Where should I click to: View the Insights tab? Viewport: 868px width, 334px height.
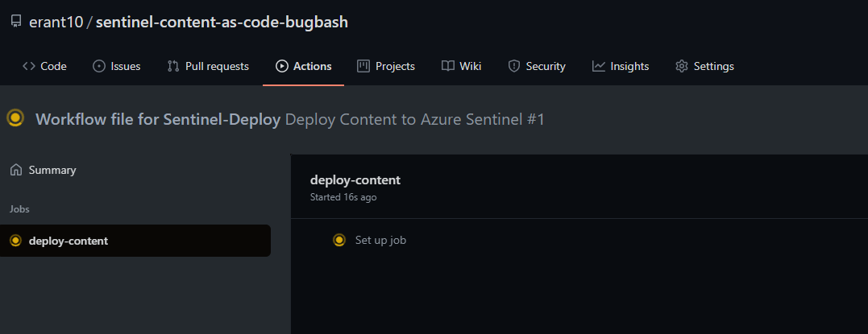tap(620, 66)
